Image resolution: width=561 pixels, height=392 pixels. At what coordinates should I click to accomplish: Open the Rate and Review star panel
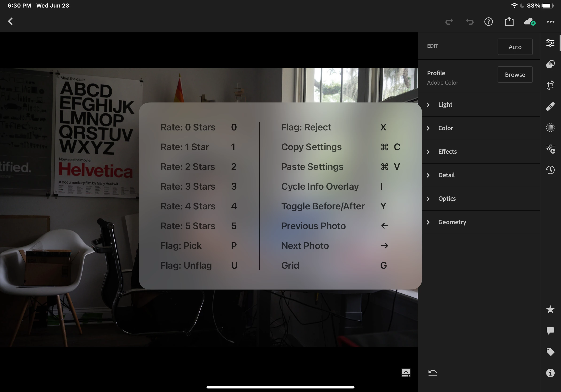click(x=550, y=310)
